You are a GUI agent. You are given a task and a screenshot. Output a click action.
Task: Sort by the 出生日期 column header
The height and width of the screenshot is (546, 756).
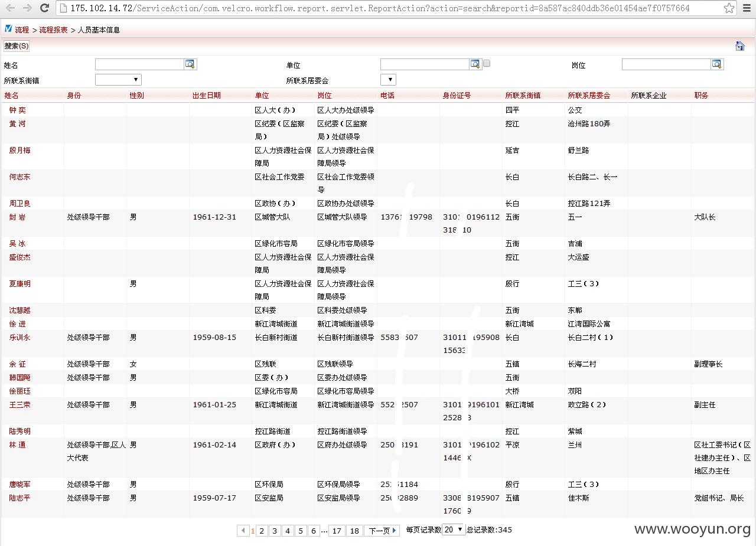[x=207, y=96]
